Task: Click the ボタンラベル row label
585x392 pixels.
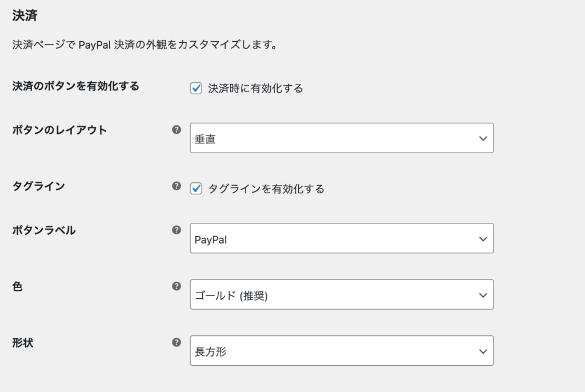Action: pos(44,230)
